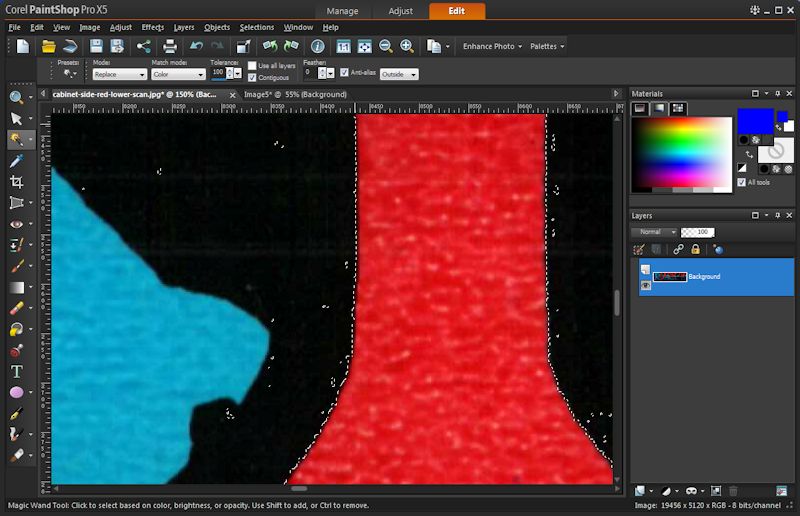Select the Red Eye tool
800x516 pixels.
[16, 224]
